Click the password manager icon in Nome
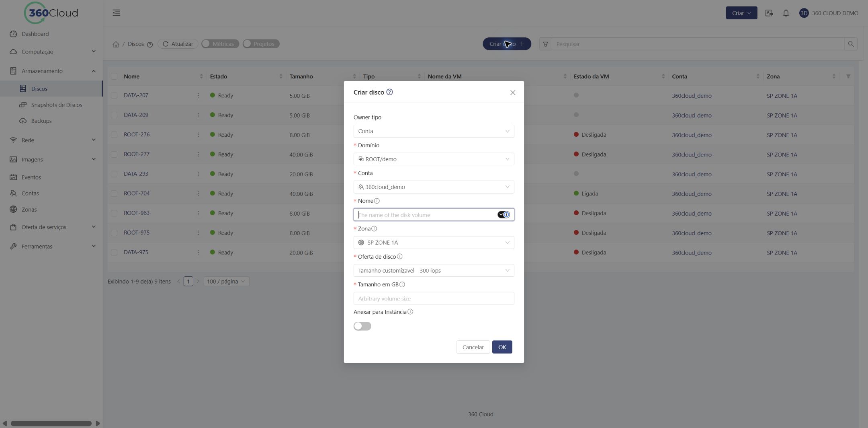This screenshot has height=428, width=868. tap(504, 215)
